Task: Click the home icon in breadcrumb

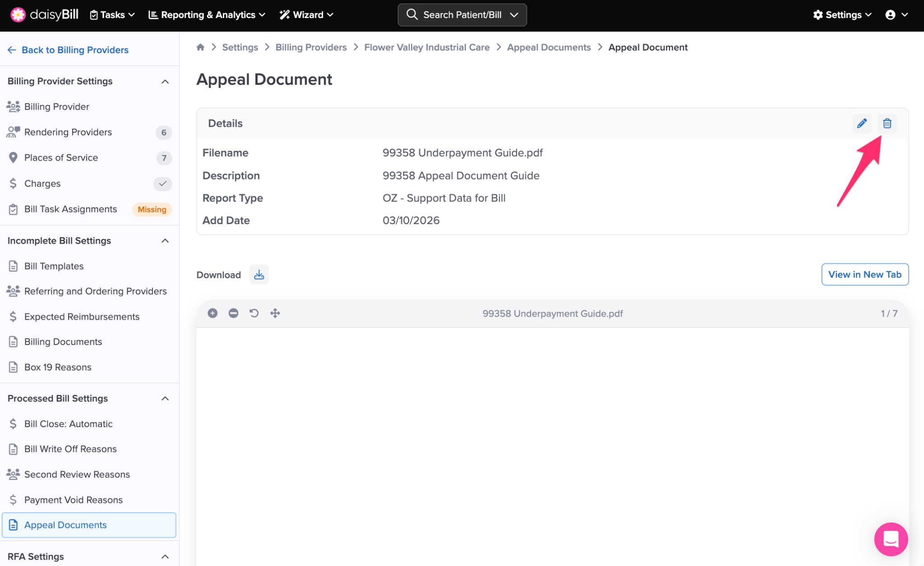Action: coord(201,47)
